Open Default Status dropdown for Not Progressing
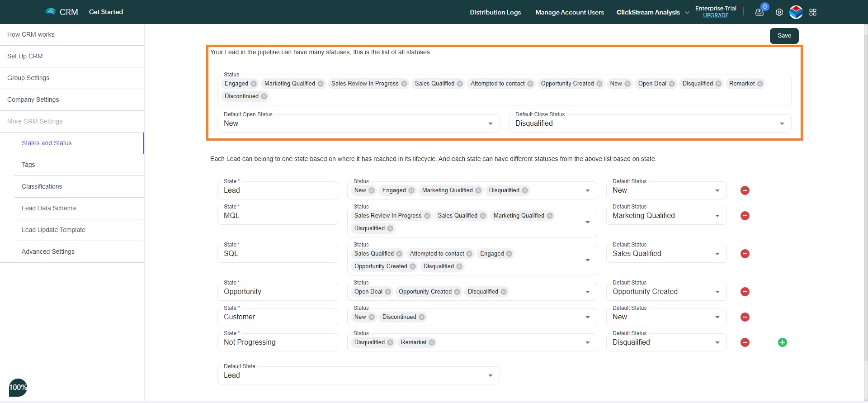Screen dimensions: 868x403 tap(666, 342)
